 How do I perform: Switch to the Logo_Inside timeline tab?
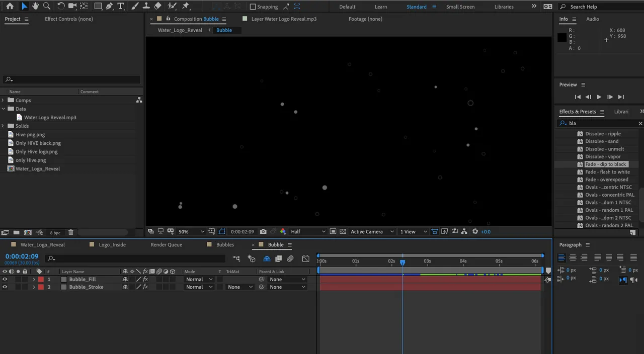[x=112, y=244]
